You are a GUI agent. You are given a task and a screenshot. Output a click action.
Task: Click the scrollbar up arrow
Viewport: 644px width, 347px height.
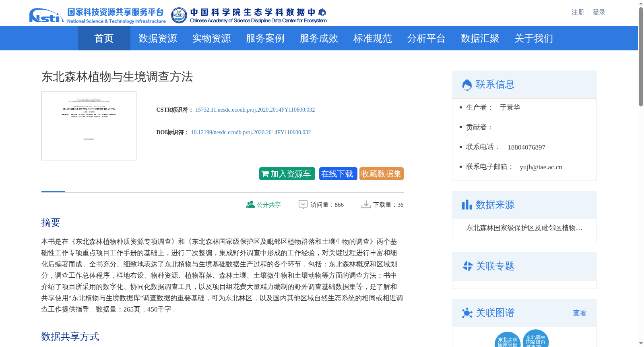[641, 3]
